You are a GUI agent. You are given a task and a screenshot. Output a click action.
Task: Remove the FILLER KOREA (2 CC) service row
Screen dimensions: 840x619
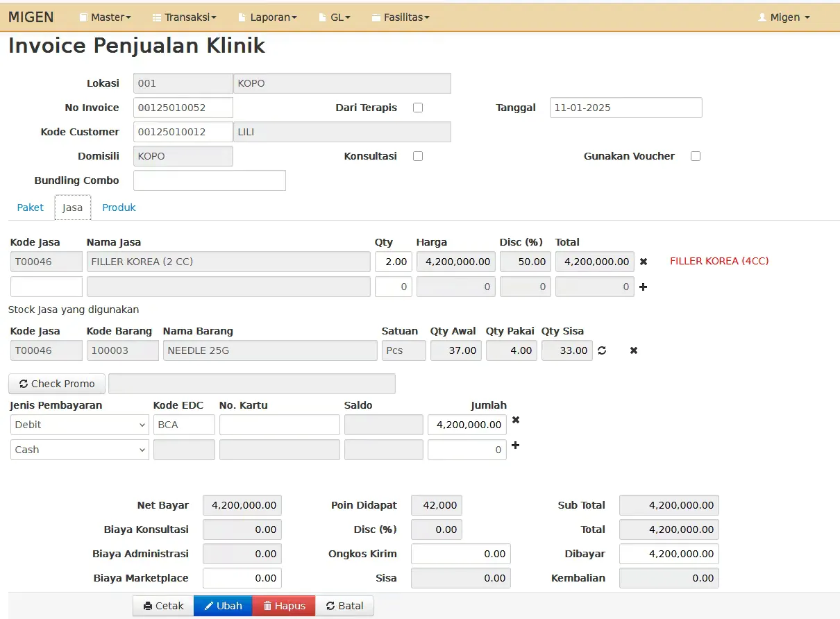644,262
